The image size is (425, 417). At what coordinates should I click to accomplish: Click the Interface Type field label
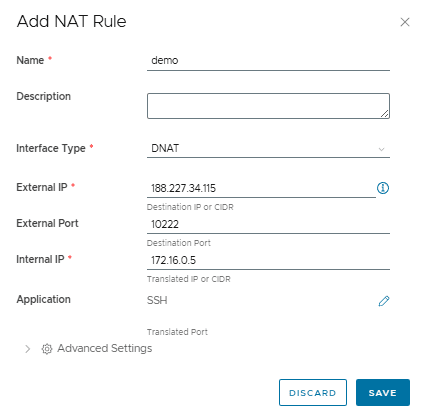click(51, 148)
